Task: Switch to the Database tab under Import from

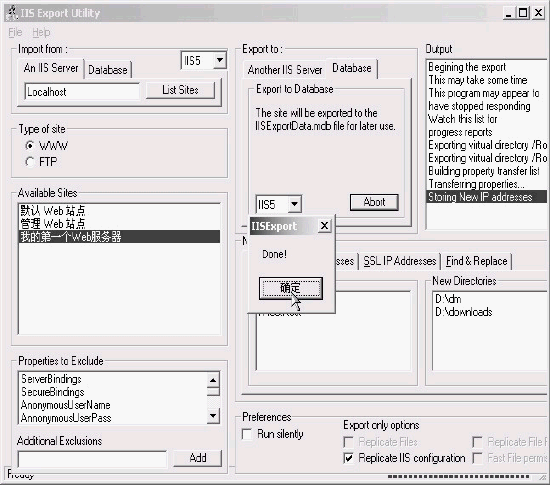Action: 108,70
